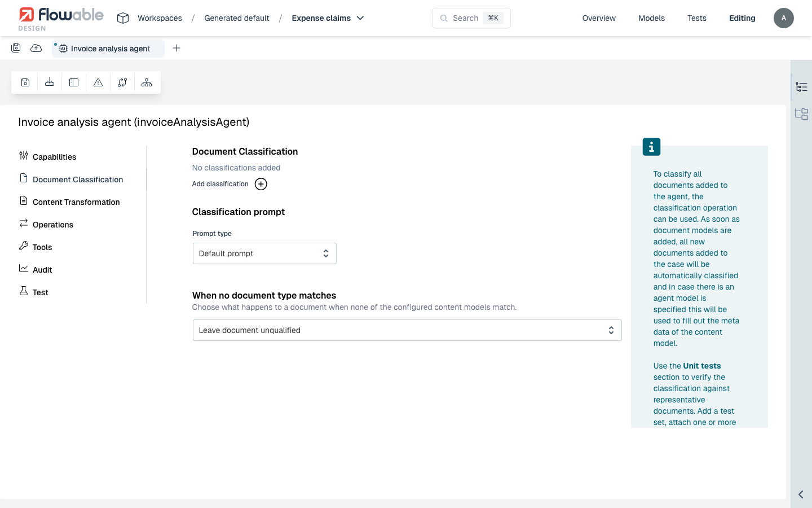
Task: Click the download model icon
Action: point(50,82)
